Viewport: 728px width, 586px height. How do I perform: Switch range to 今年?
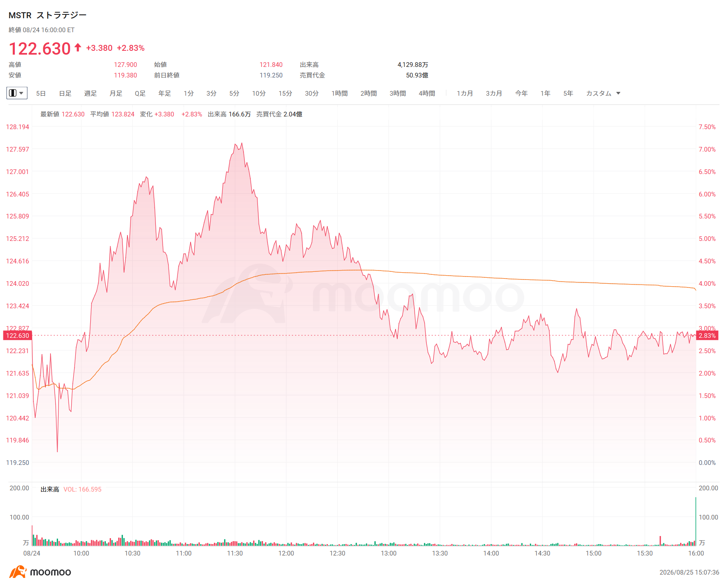521,93
